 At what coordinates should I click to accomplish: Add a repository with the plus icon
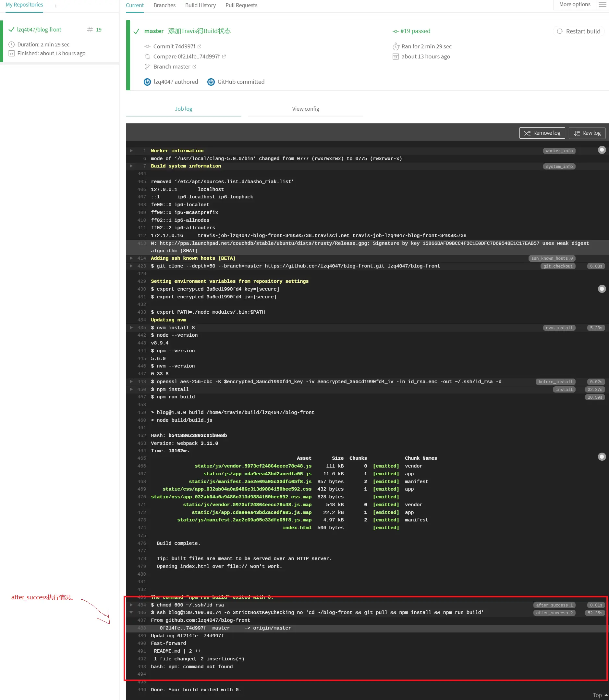pos(56,6)
